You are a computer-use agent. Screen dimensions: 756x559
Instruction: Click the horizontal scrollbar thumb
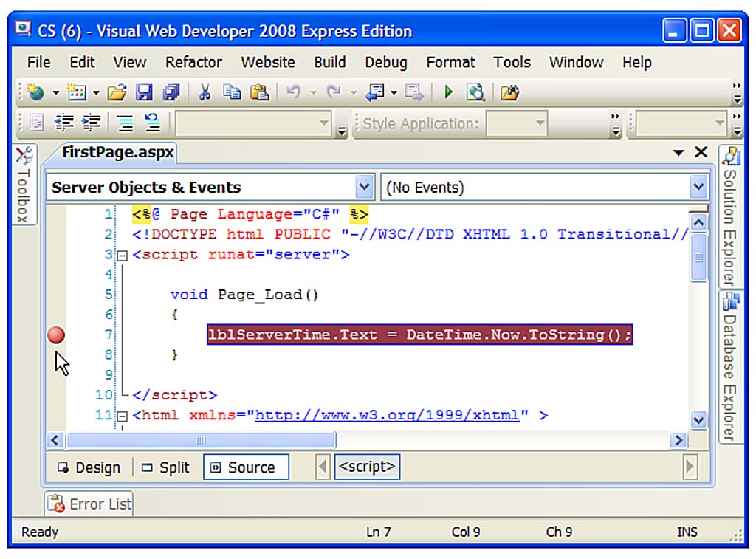(x=202, y=440)
